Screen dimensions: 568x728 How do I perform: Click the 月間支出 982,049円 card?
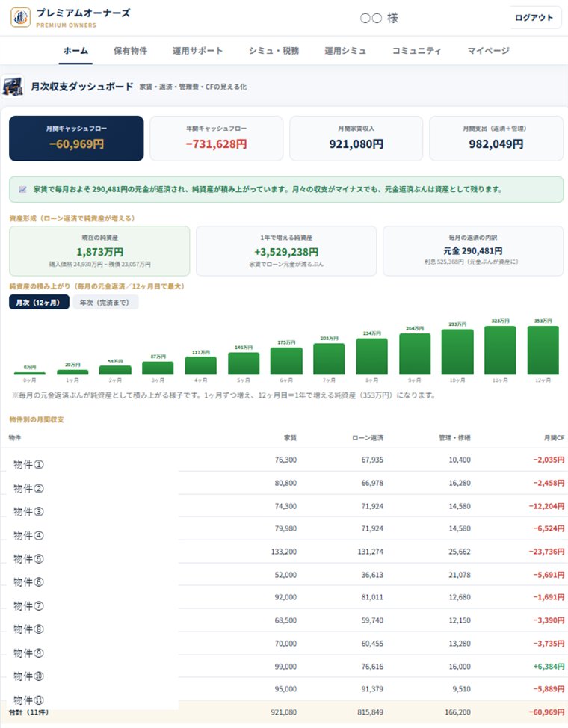(x=496, y=138)
